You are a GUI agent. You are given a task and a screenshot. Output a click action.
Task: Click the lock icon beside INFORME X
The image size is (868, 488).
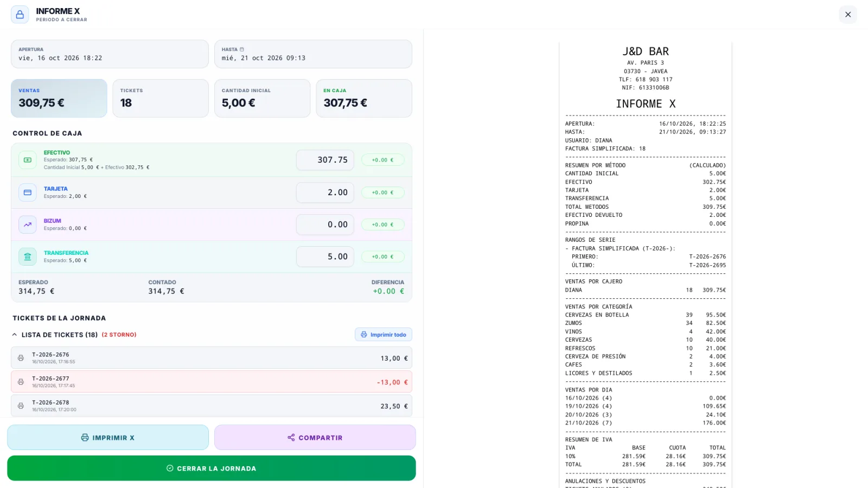point(20,15)
